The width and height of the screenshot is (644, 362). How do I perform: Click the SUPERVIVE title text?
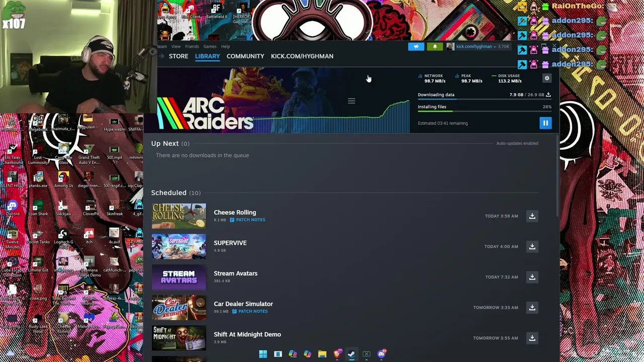tap(230, 243)
